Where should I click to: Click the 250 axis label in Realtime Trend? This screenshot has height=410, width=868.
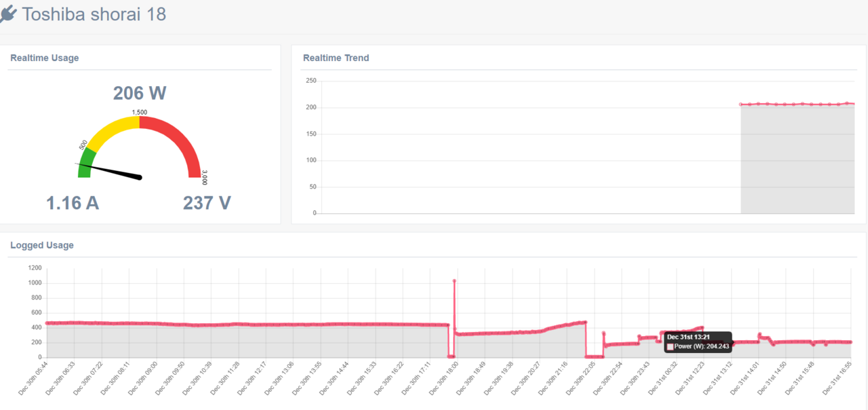(x=311, y=81)
